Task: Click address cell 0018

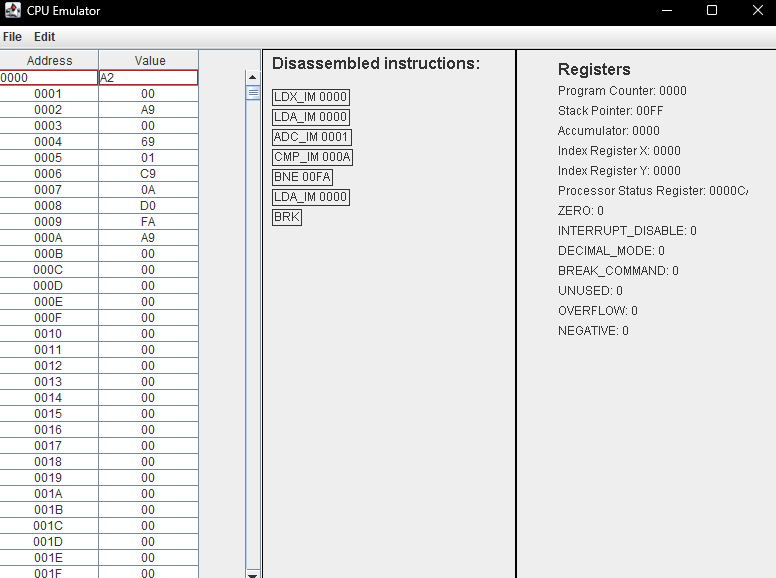Action: (x=48, y=462)
